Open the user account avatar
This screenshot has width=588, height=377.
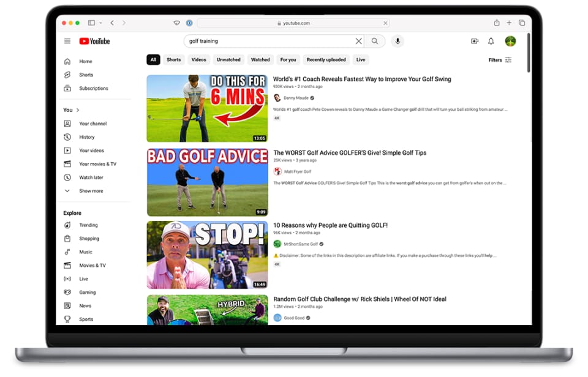[x=510, y=41]
